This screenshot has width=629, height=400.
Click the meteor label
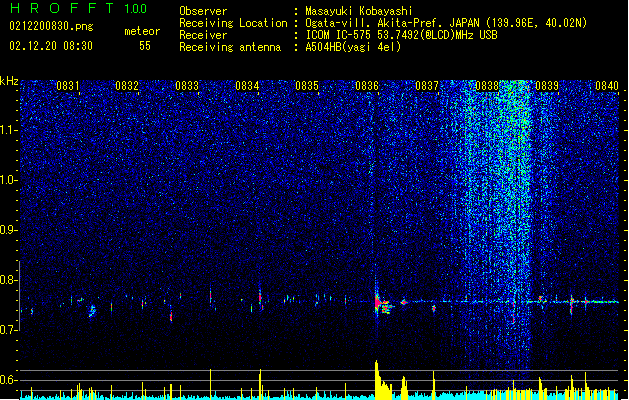point(142,31)
